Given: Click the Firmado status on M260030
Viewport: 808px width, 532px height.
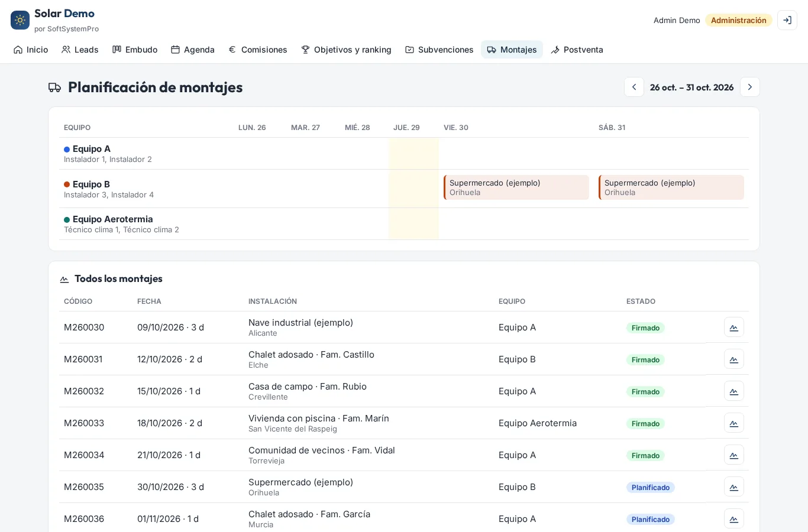Looking at the screenshot, I should coord(645,328).
